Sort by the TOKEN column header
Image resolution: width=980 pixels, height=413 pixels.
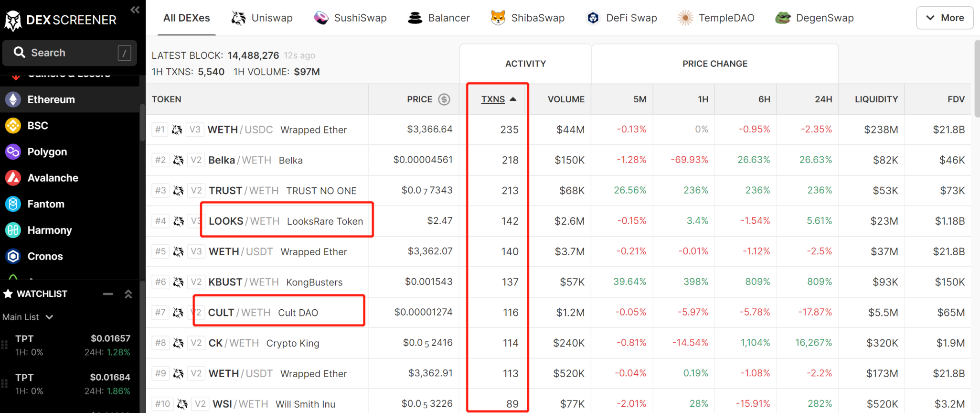click(166, 99)
